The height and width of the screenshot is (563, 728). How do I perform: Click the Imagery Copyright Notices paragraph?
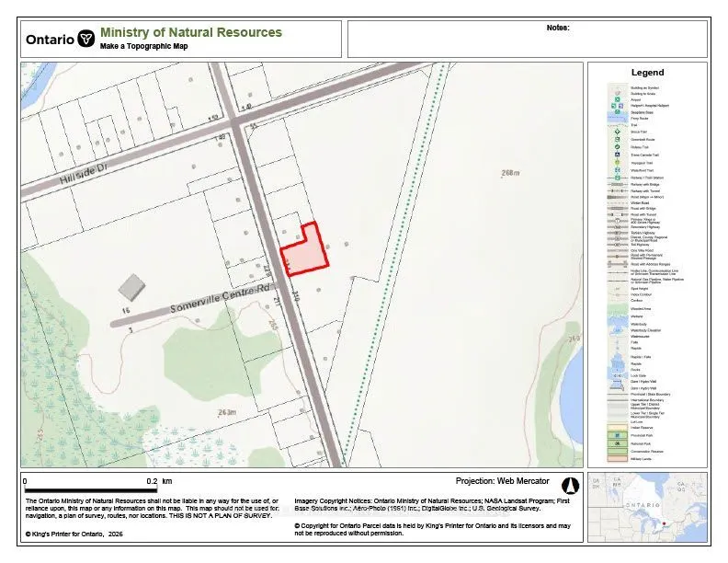tap(432, 504)
